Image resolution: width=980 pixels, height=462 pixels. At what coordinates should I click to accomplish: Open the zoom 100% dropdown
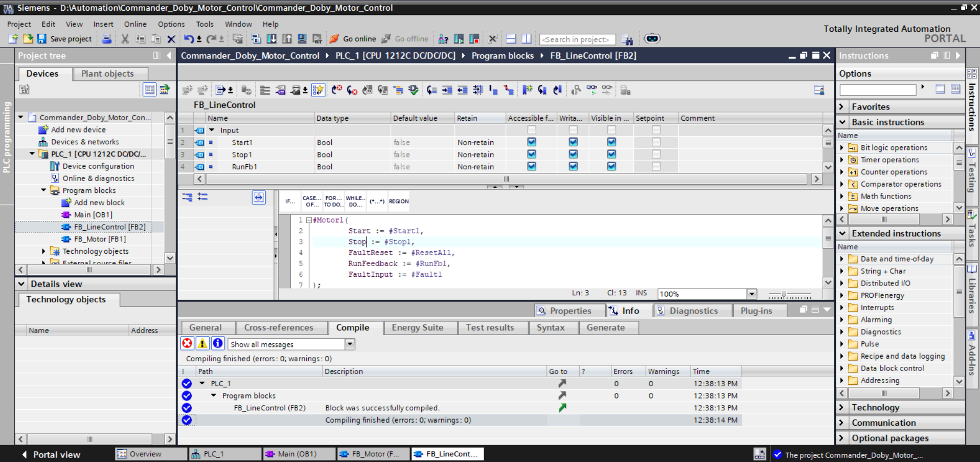click(x=751, y=294)
